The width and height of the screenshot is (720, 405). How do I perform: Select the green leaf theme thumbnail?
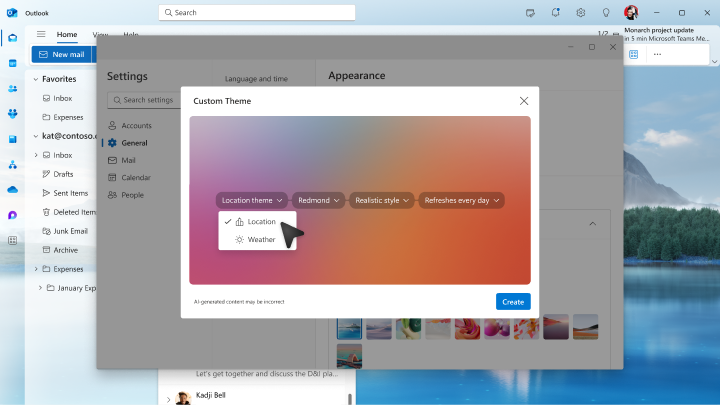pos(408,327)
